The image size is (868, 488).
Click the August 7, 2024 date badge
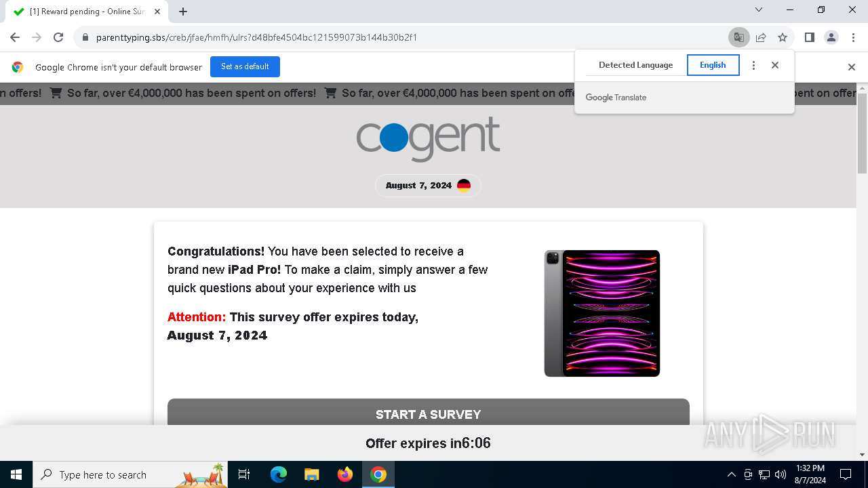(x=428, y=186)
